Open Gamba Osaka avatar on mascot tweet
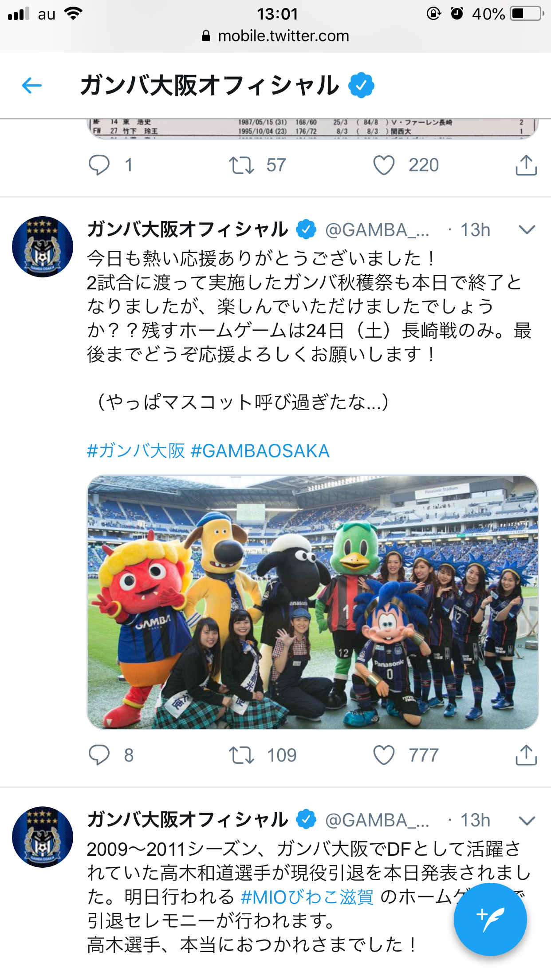 [x=43, y=247]
